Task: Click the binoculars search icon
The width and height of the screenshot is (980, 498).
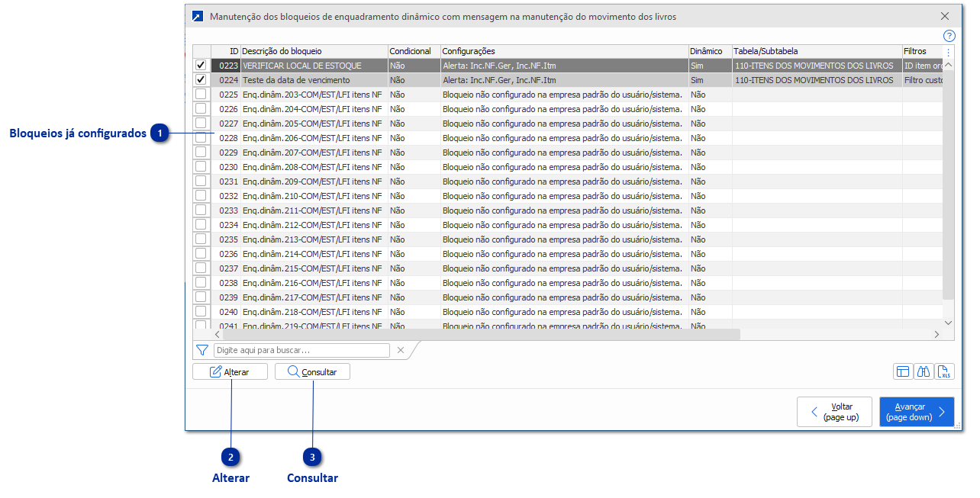Action: 924,371
